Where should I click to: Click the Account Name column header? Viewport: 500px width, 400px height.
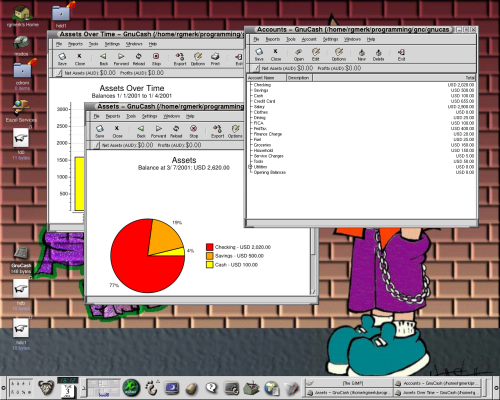[266, 78]
